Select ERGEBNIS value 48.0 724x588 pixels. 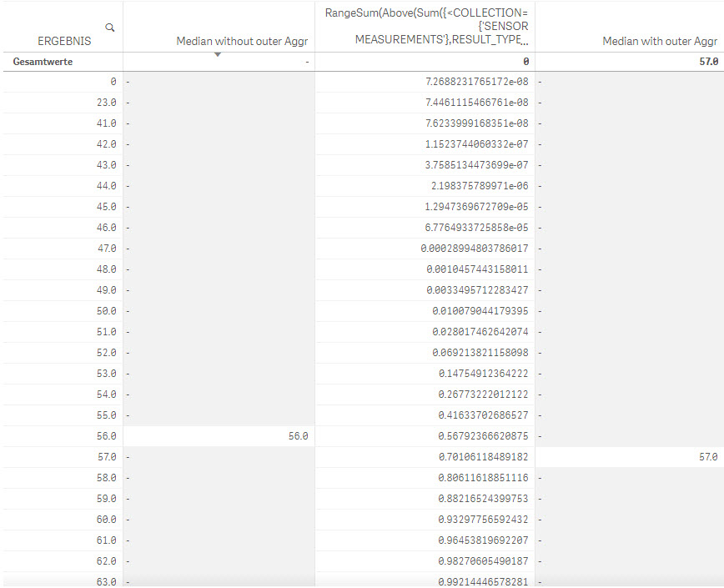point(107,269)
